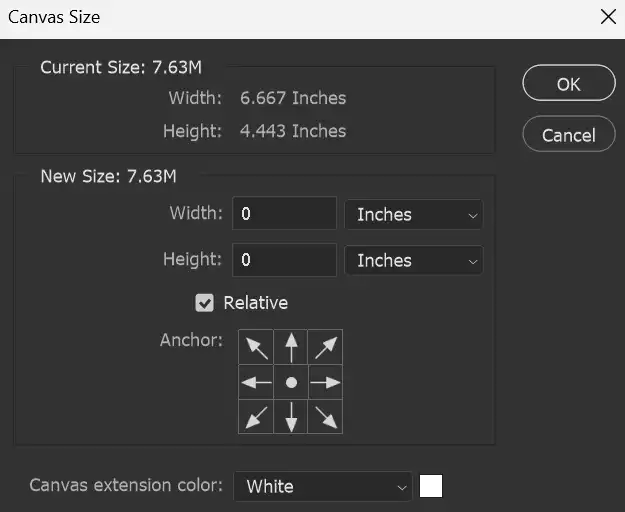Open the Height units Inches dropdown
Image resolution: width=625 pixels, height=512 pixels.
tap(413, 260)
